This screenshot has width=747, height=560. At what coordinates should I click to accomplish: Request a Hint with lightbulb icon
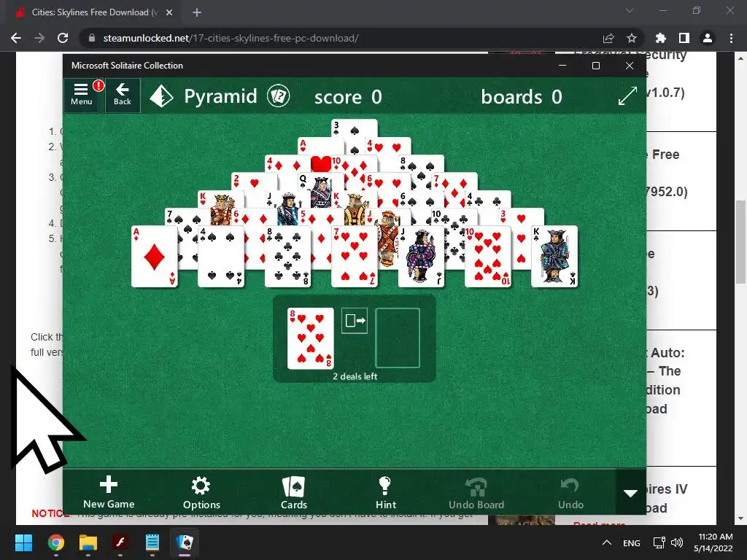pos(385,492)
